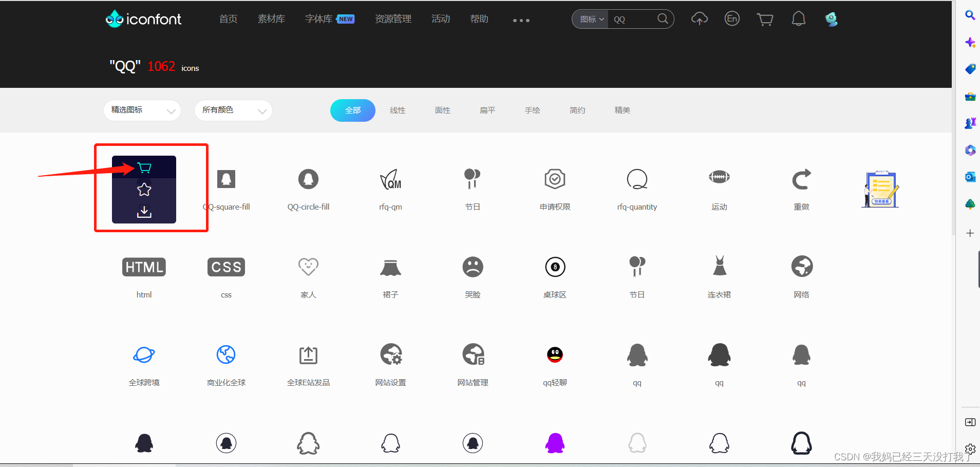The height and width of the screenshot is (467, 980).
Task: Select the QQ-circle-fill icon
Action: click(308, 179)
